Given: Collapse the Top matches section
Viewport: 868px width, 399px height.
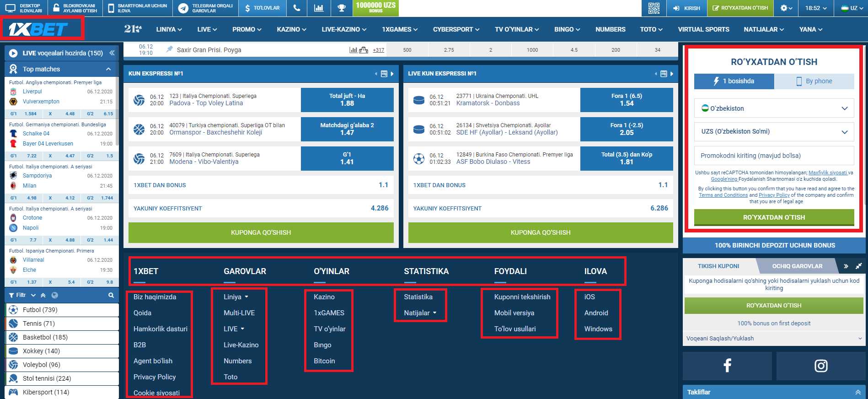Looking at the screenshot, I should tap(108, 69).
